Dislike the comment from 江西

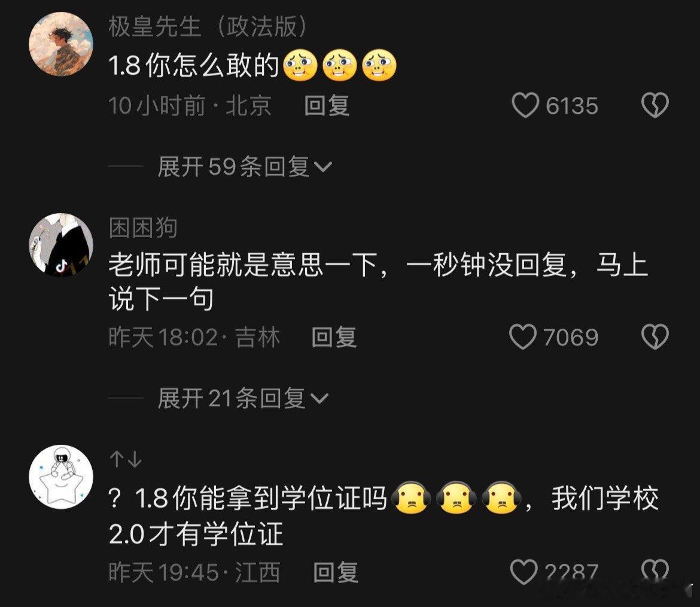coord(655,571)
